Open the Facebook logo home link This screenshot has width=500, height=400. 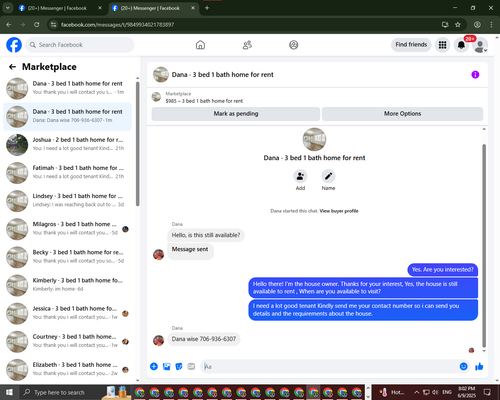tap(14, 45)
